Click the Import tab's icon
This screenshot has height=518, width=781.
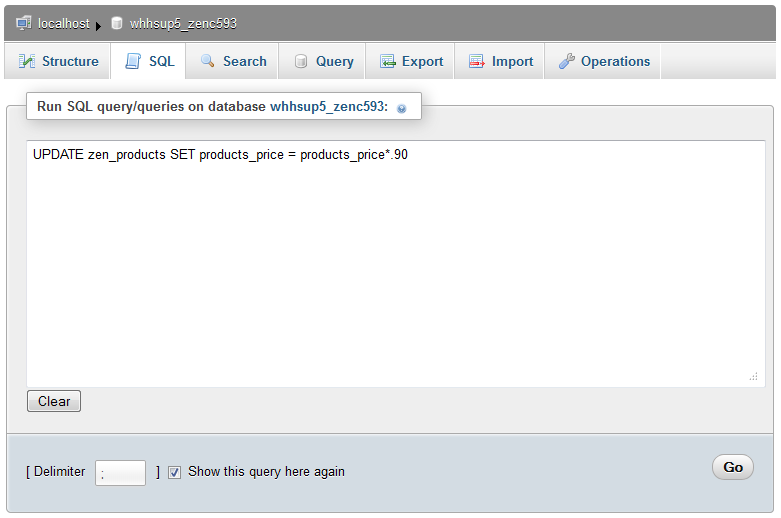477,62
